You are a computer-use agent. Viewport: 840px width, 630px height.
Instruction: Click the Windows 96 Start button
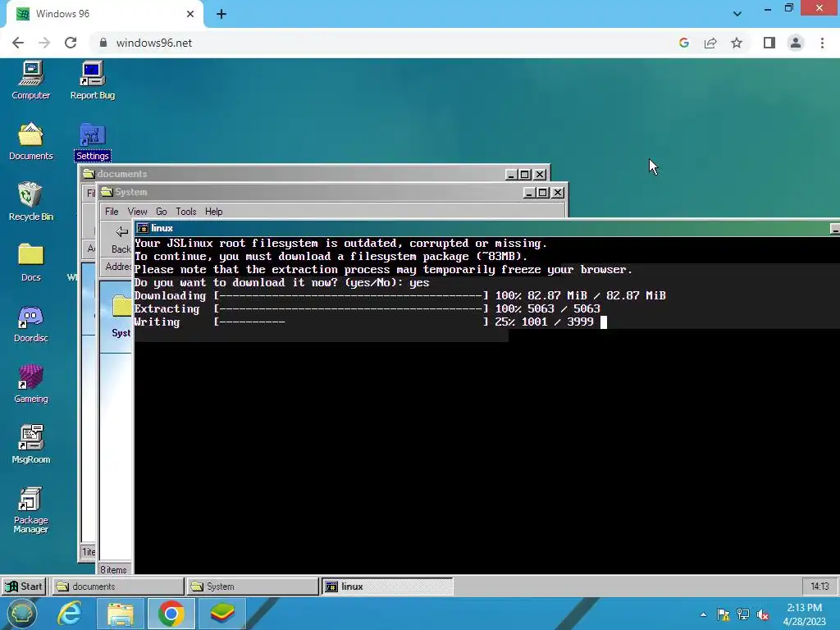(24, 587)
